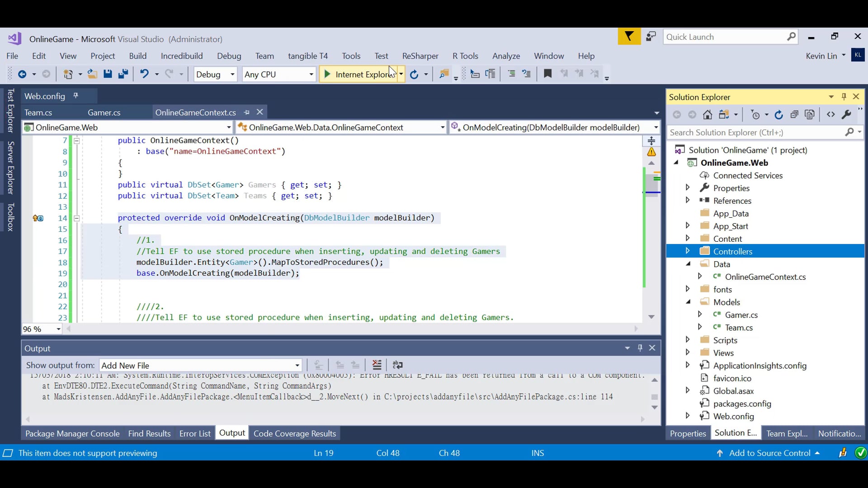The width and height of the screenshot is (868, 488).
Task: Open the Refresh icon in Solution Explorer
Action: (x=779, y=114)
